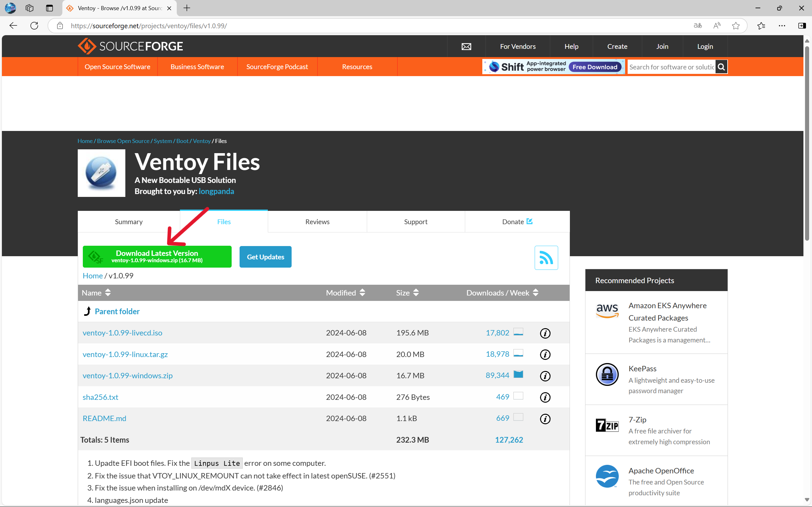Click the browser back arrow
Screen dimensions: 812x507
[13, 25]
